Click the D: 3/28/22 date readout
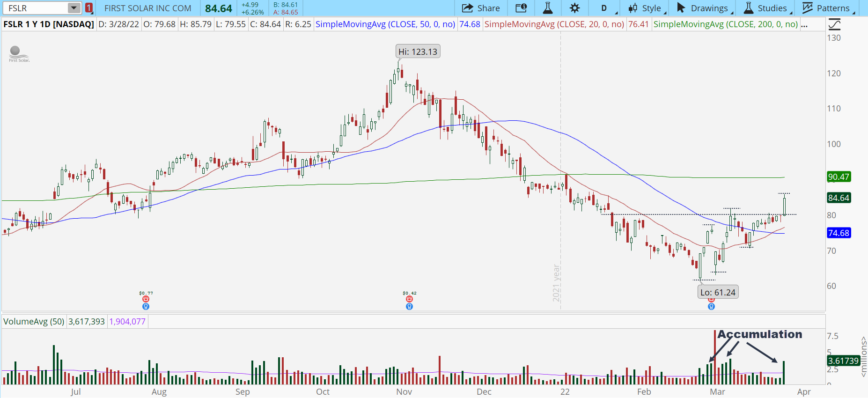This screenshot has width=868, height=398. coord(118,24)
